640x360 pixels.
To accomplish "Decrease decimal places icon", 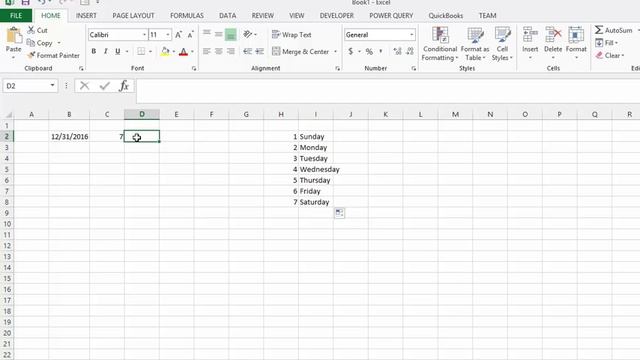I will (410, 51).
